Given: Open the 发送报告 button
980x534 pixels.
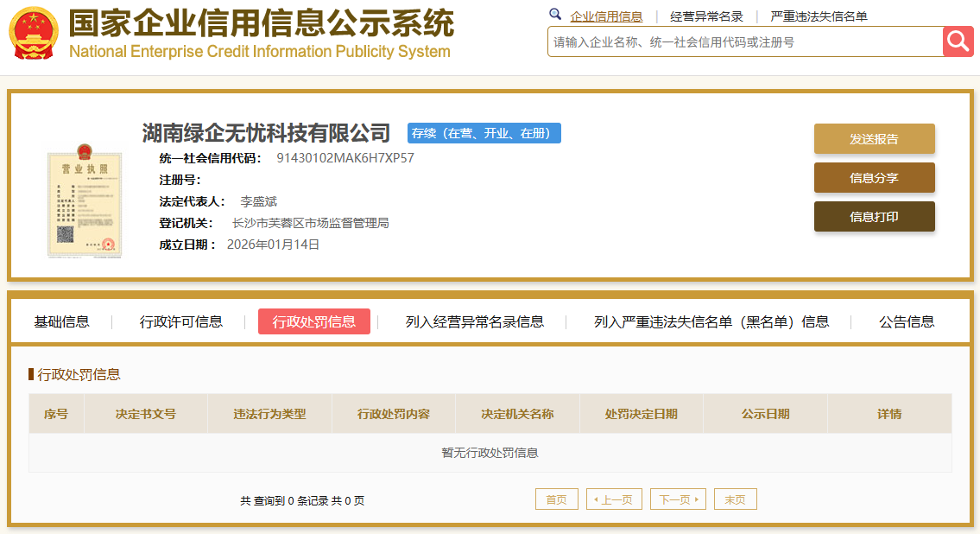Looking at the screenshot, I should pyautogui.click(x=874, y=138).
